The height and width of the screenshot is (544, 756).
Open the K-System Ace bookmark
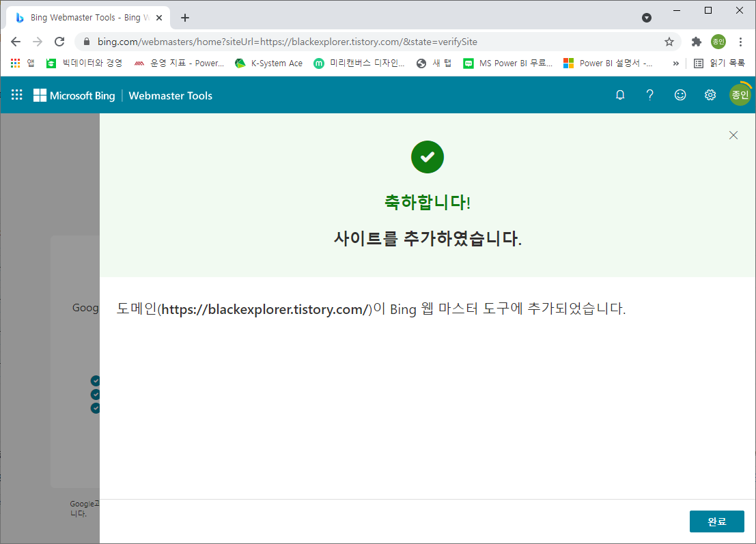click(x=268, y=63)
